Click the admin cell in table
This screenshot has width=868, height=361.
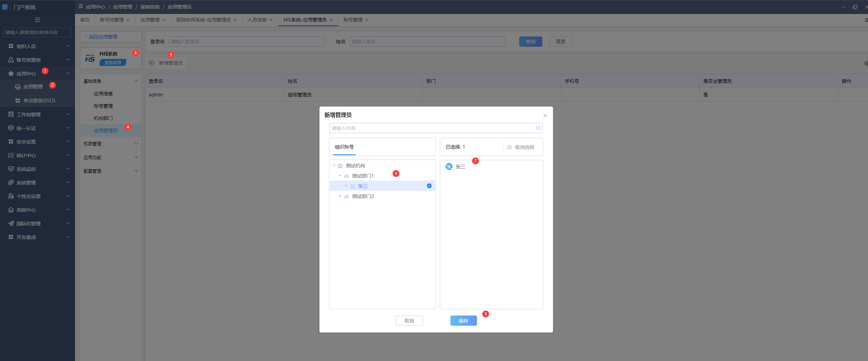(x=215, y=95)
